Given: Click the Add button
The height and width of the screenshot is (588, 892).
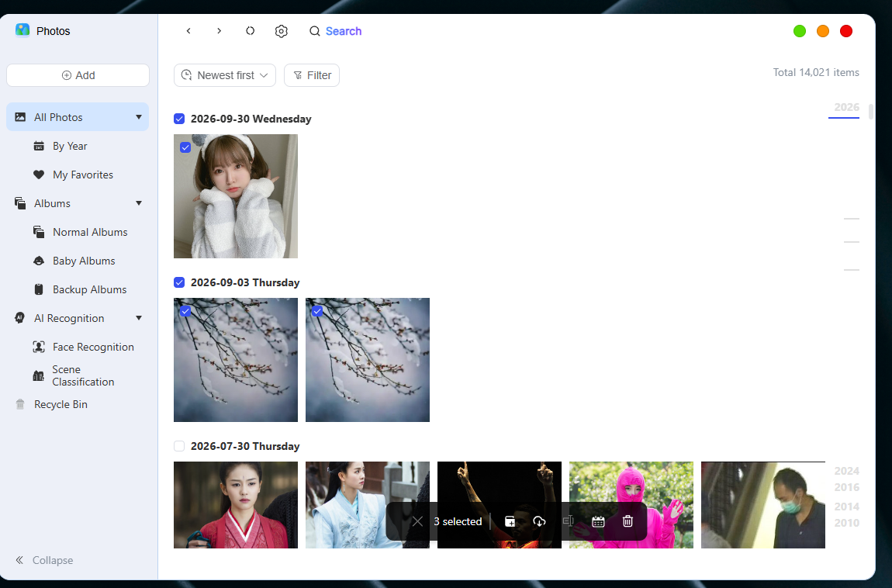Looking at the screenshot, I should coord(78,75).
